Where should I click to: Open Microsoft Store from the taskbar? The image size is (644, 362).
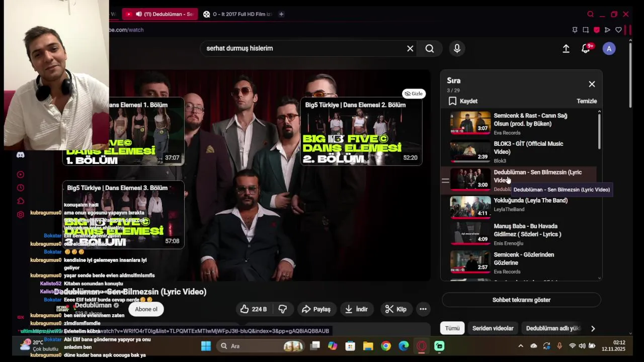(350, 346)
